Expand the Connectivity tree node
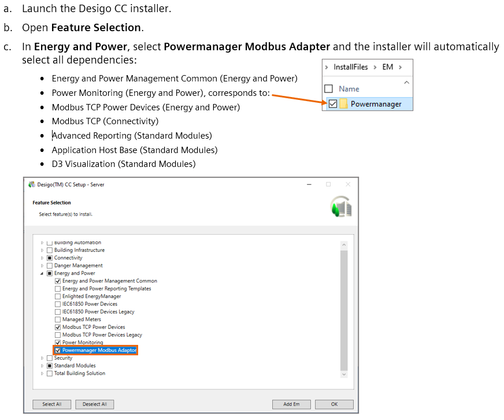 [42, 258]
